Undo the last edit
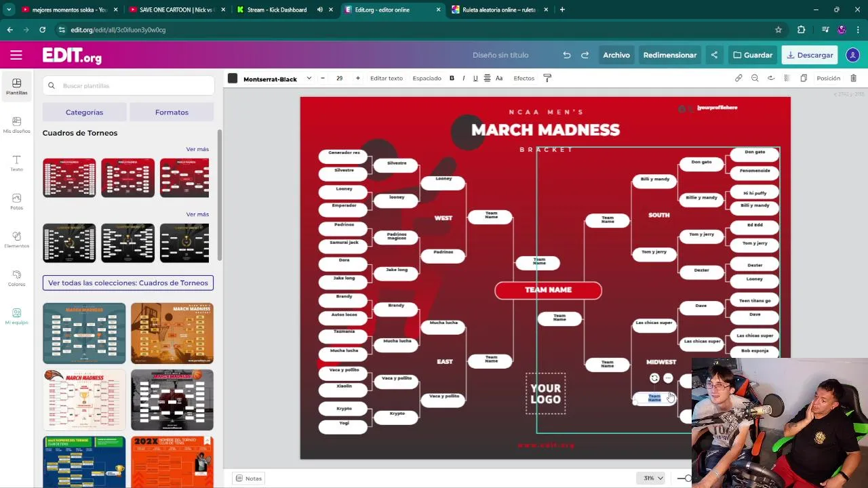Viewport: 868px width, 488px height. 566,55
